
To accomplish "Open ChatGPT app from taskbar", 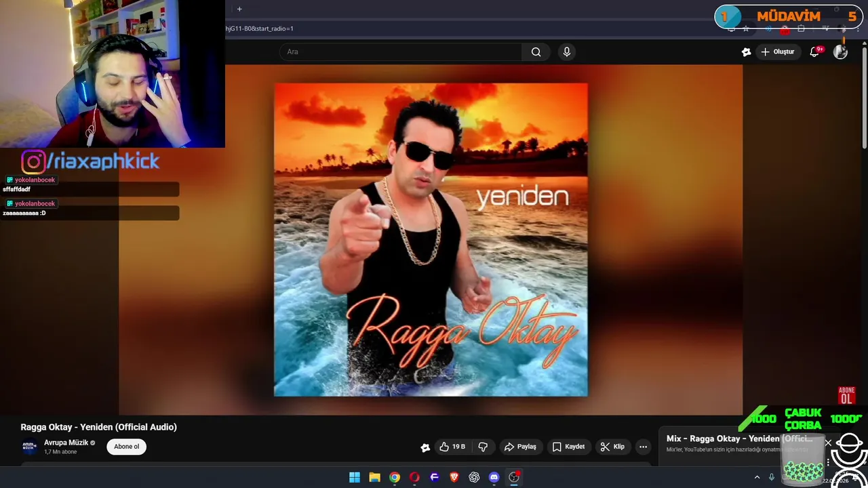I will 474,477.
